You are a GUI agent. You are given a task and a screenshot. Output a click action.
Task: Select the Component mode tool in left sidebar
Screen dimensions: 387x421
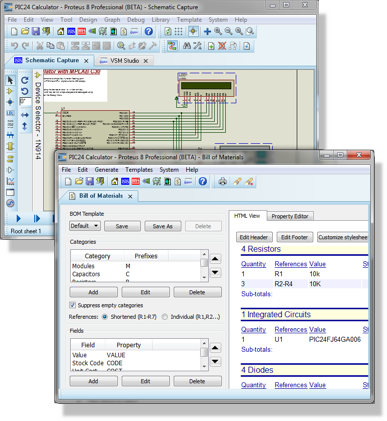tap(10, 91)
